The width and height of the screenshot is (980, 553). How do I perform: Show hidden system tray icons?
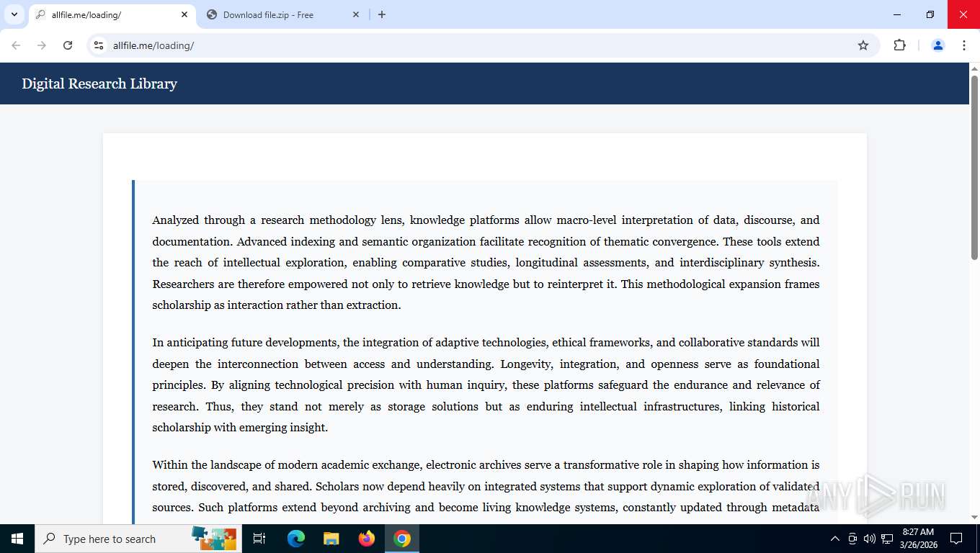(x=835, y=539)
